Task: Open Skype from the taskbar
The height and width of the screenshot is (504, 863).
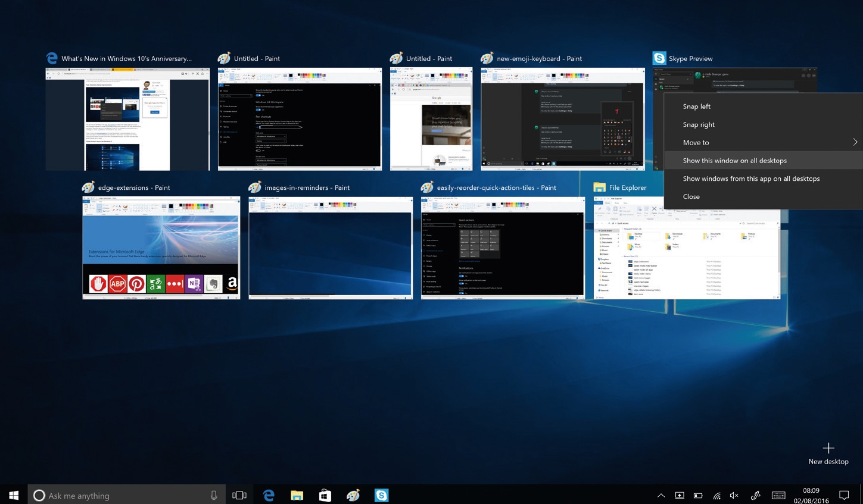Action: [x=381, y=495]
